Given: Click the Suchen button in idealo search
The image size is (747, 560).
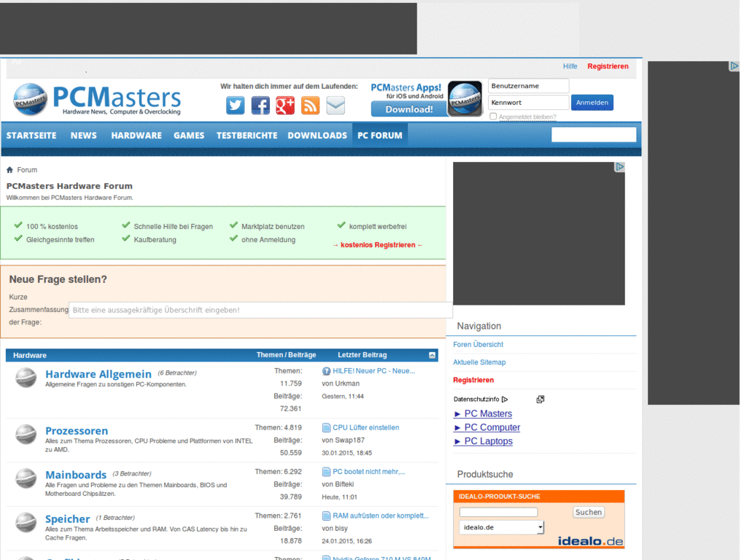Looking at the screenshot, I should (589, 513).
